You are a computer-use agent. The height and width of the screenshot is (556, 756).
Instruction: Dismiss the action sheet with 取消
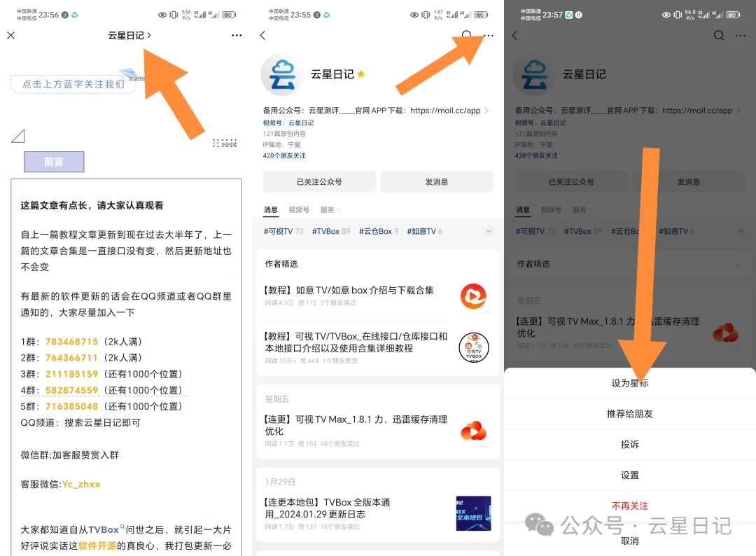(630, 541)
